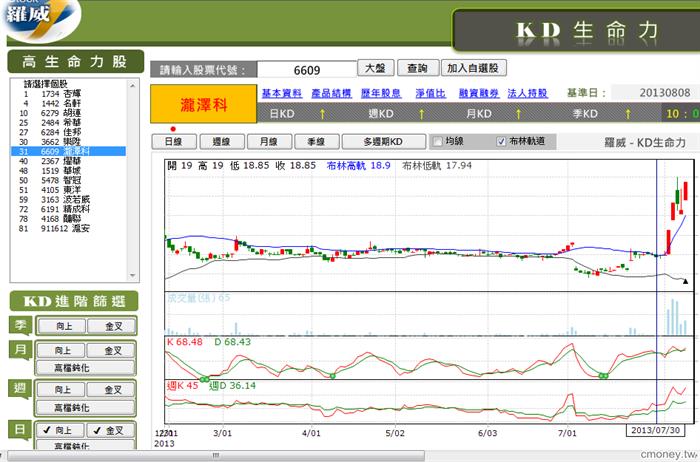Screen dimensions: 700x462
Task: Click the 大盤 button
Action: 375,68
